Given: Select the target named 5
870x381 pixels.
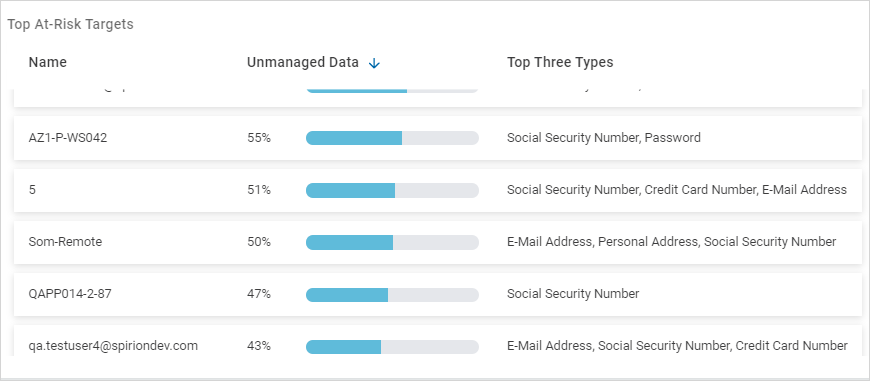Looking at the screenshot, I should 438,190.
